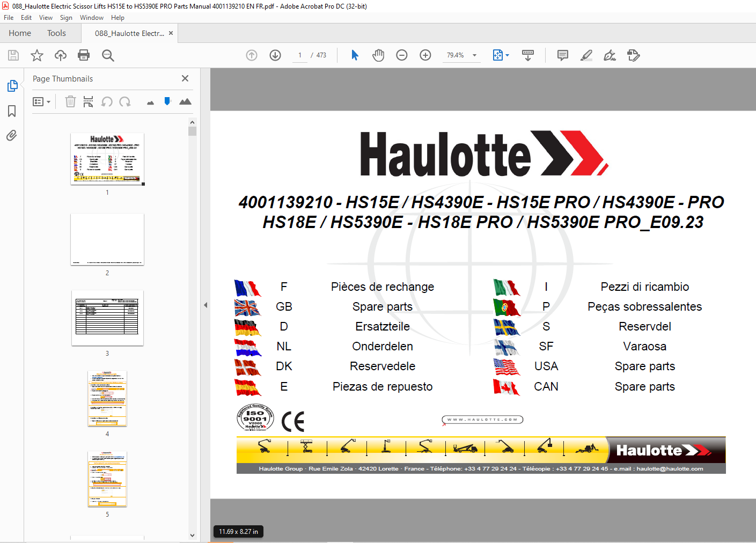Go to the next page using the down arrow
This screenshot has height=543, width=756.
(275, 55)
